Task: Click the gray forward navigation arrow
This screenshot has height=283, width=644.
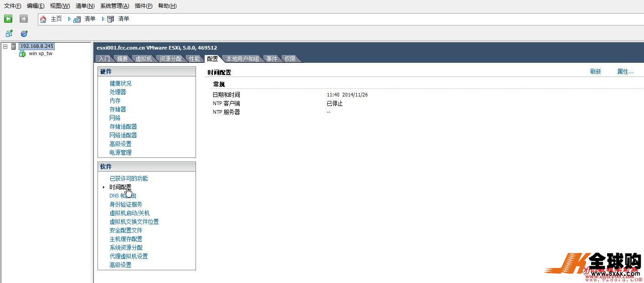Action: pos(24,19)
